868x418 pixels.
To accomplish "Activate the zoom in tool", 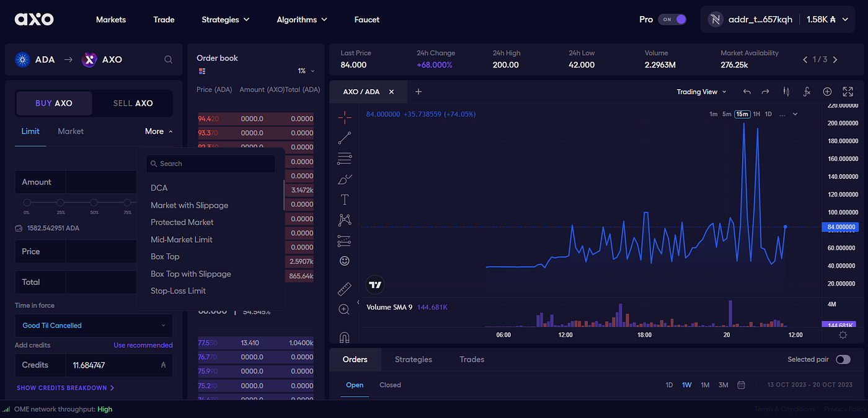I will pyautogui.click(x=345, y=310).
